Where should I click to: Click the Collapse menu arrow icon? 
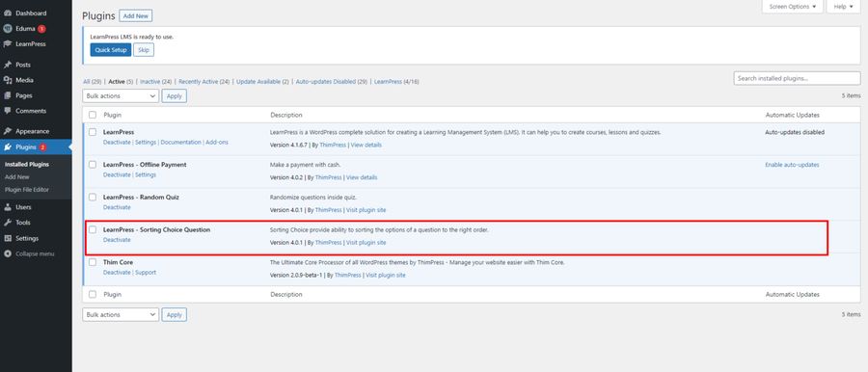tap(8, 253)
